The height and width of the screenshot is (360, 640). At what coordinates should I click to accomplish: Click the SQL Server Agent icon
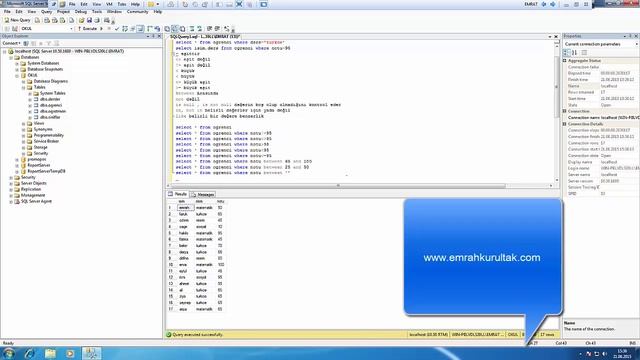pyautogui.click(x=17, y=201)
